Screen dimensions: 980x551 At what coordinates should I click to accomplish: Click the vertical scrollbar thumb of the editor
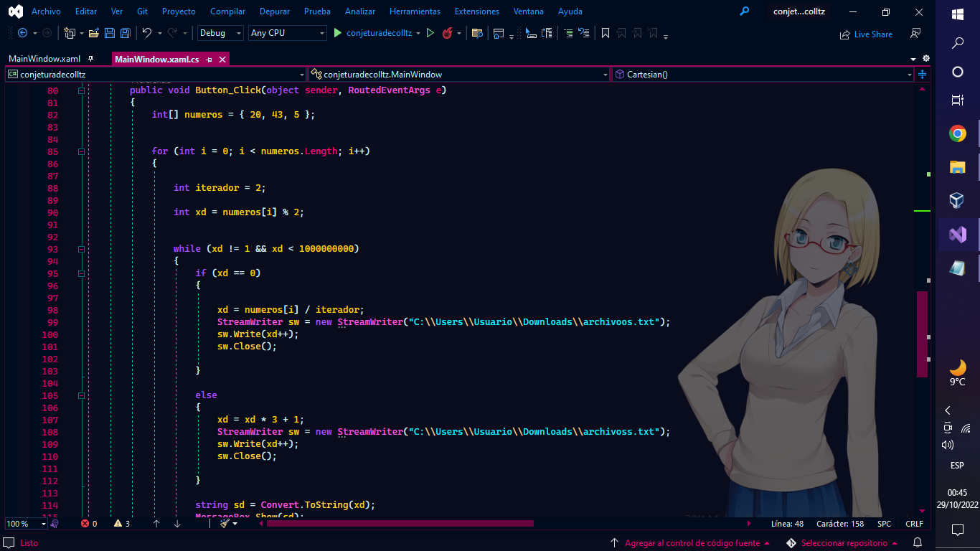[x=922, y=334]
